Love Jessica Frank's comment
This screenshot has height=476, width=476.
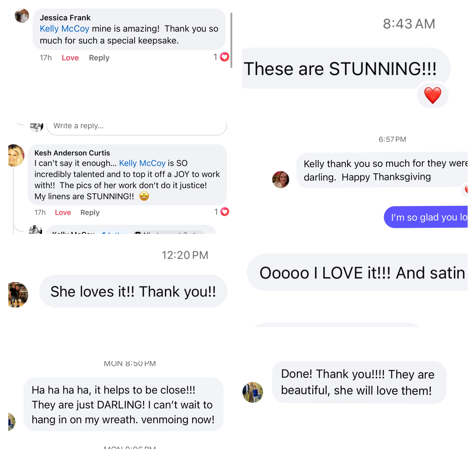(70, 58)
